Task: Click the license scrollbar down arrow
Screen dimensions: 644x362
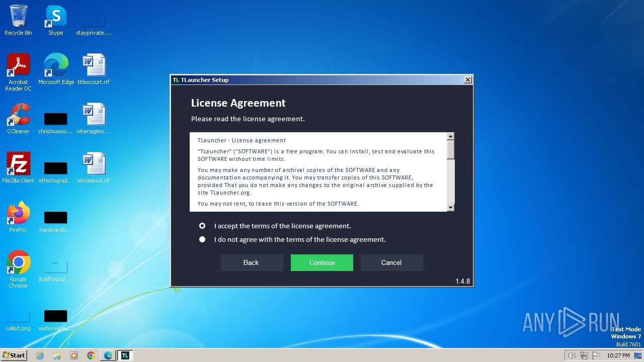Action: pyautogui.click(x=451, y=208)
